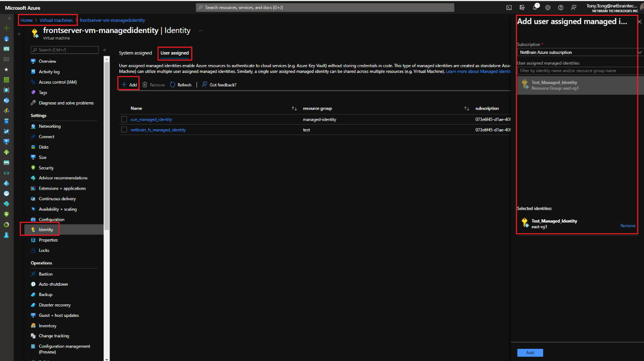Viewport: 644px width, 361px height.
Task: Open the Activity log icon
Action: tap(33, 72)
